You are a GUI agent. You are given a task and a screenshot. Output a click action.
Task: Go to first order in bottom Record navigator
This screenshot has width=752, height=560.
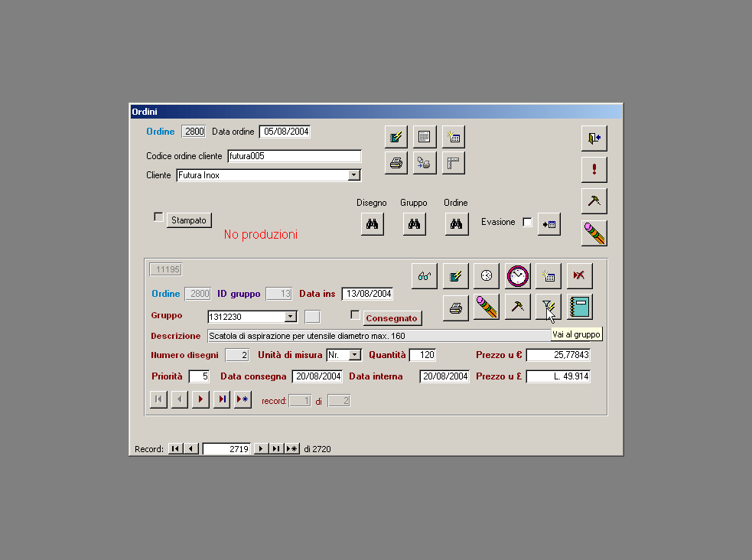pyautogui.click(x=175, y=449)
